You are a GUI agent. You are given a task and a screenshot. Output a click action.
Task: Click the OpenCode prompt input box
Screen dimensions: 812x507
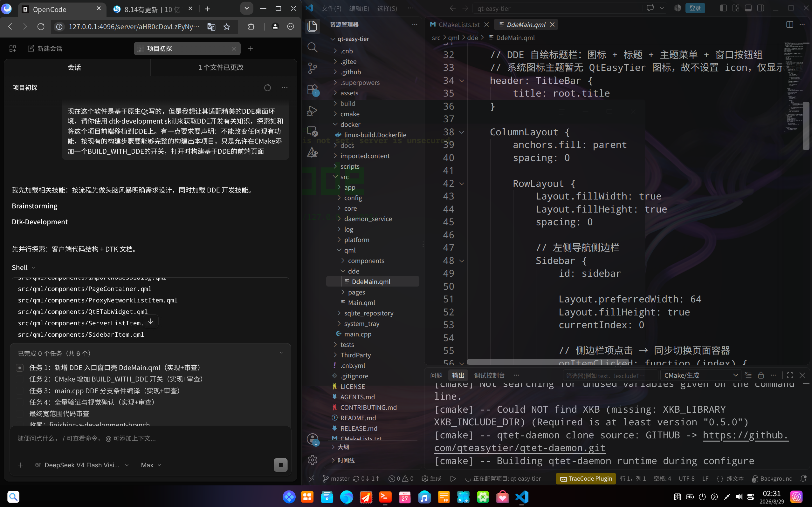[x=150, y=439]
